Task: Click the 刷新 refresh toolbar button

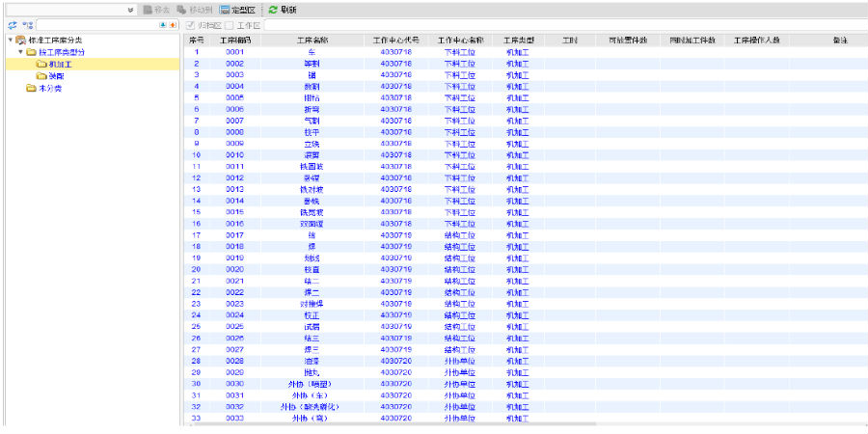Action: pyautogui.click(x=282, y=9)
